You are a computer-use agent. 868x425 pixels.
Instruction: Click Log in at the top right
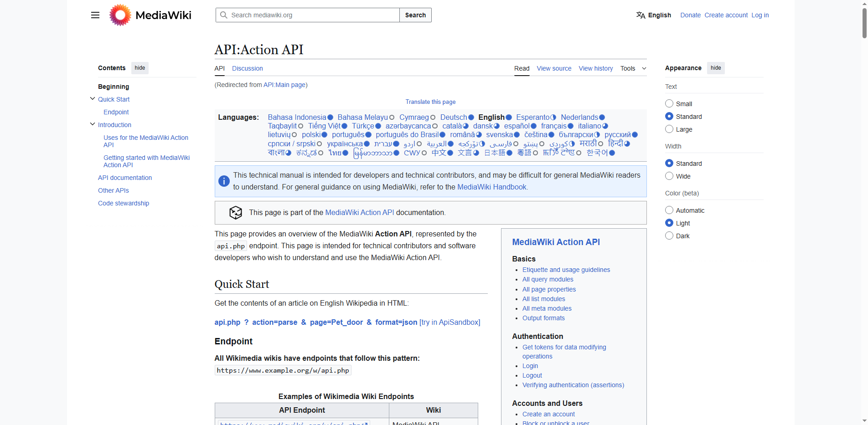pyautogui.click(x=759, y=15)
